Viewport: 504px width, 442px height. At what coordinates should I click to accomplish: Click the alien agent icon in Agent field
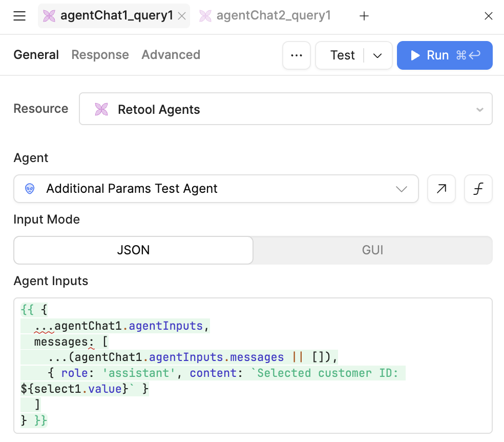30,189
